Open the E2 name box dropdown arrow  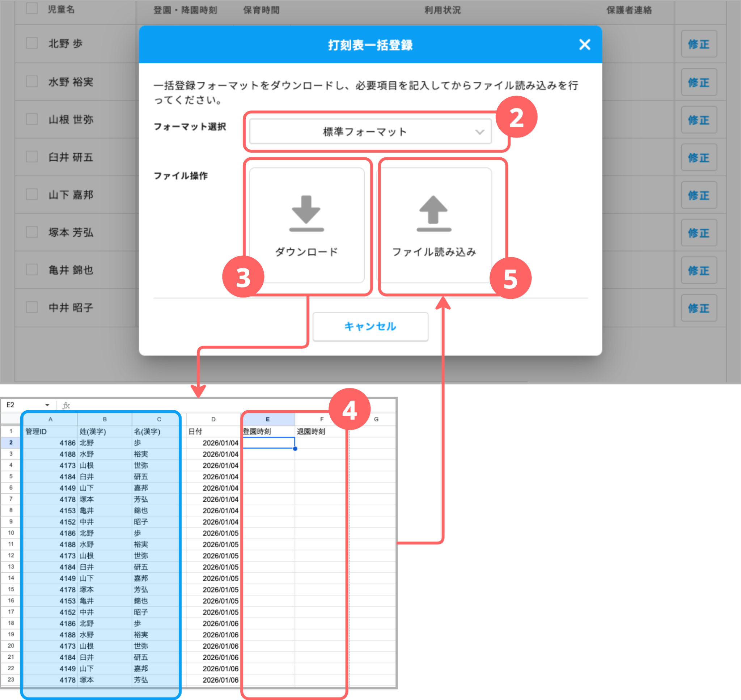[x=47, y=405]
